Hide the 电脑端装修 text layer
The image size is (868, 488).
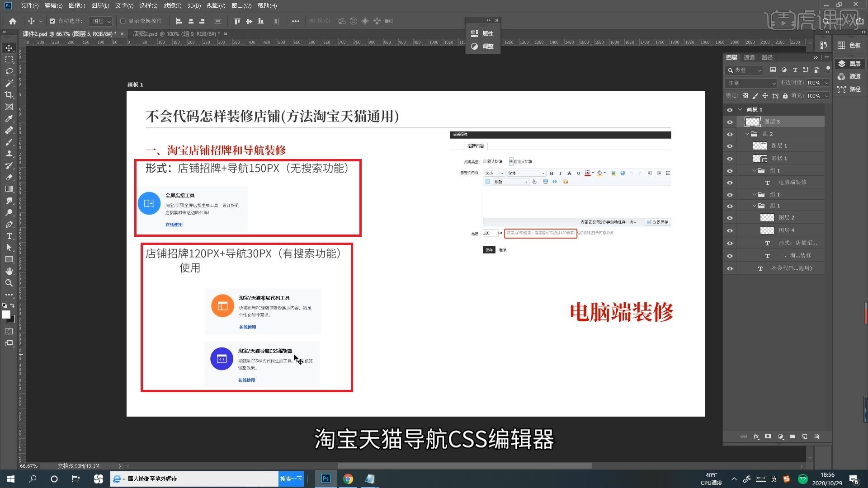coord(730,183)
